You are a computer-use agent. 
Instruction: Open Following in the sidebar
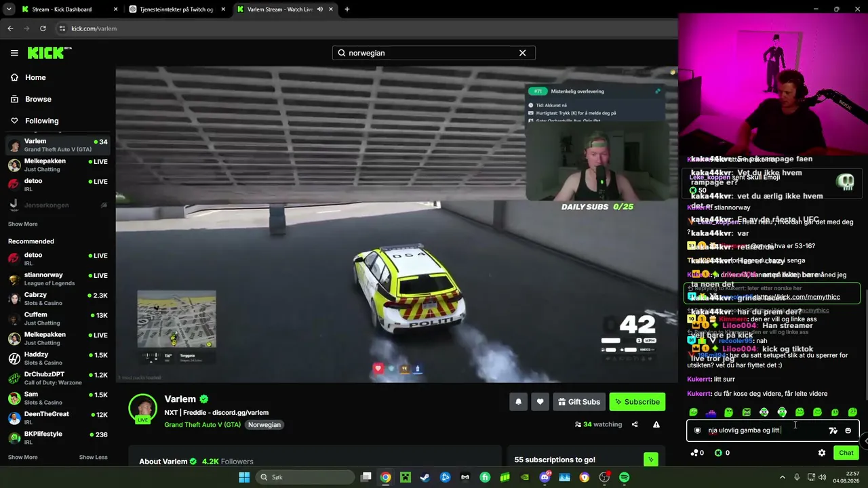tap(41, 121)
